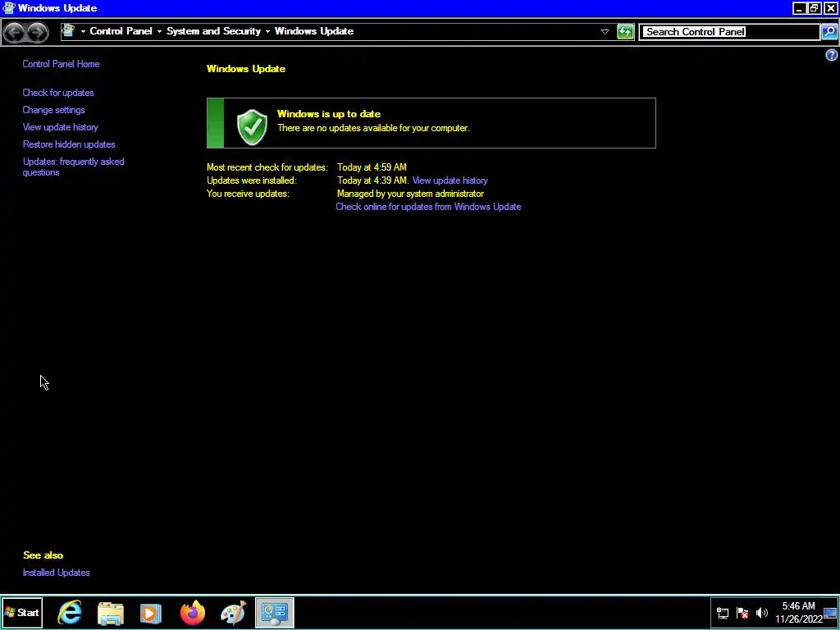Open the Help question mark icon
The height and width of the screenshot is (630, 840).
tap(832, 55)
